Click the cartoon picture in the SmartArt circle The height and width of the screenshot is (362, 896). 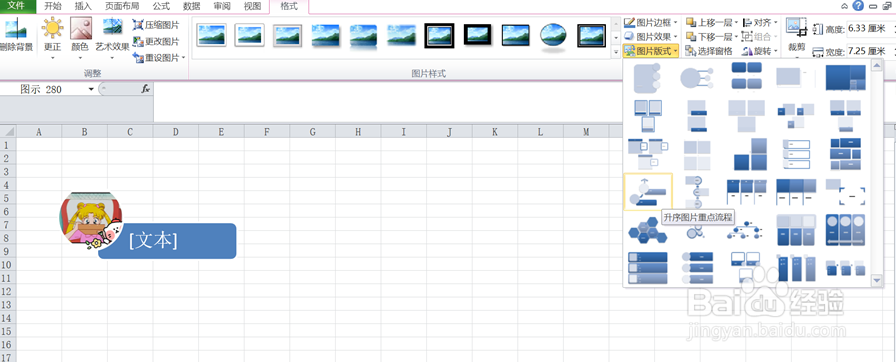click(90, 220)
